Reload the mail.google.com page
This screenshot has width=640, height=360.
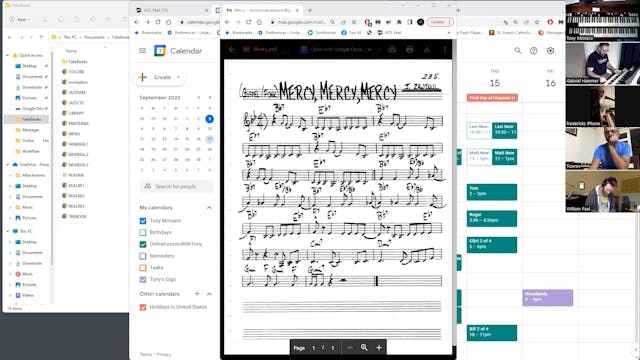coord(249,22)
